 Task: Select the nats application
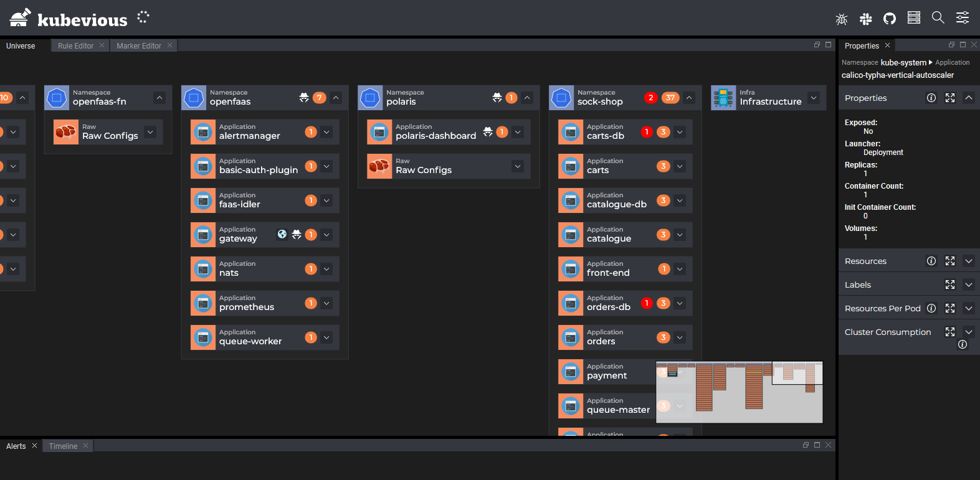point(265,269)
